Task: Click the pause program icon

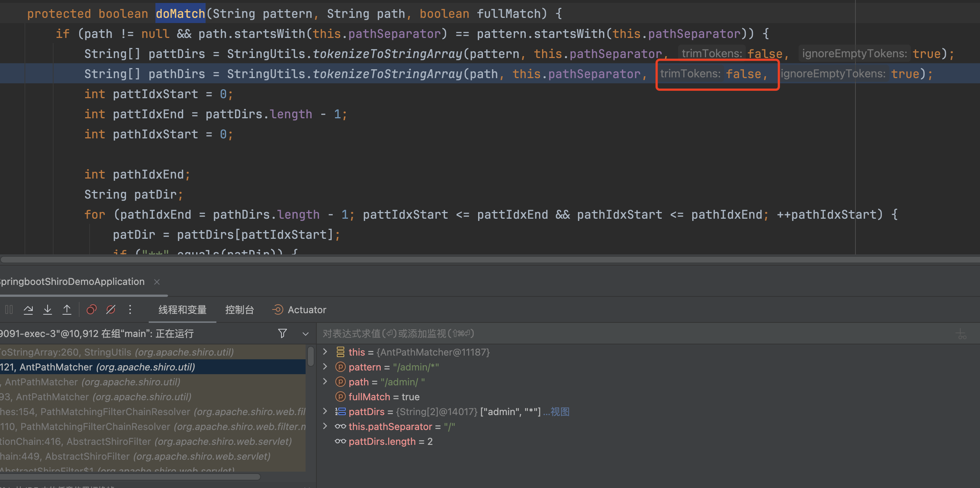Action: coord(9,309)
